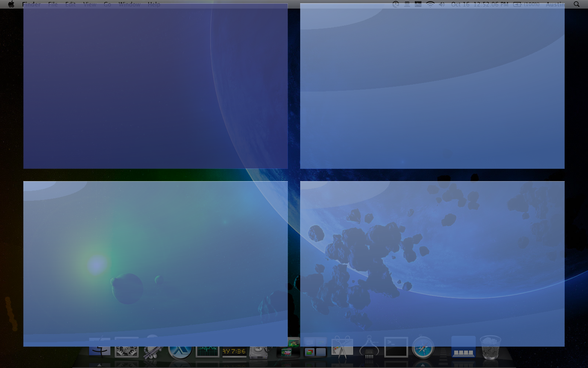
Task: Open the Finder menu in menu bar
Action: tap(31, 4)
